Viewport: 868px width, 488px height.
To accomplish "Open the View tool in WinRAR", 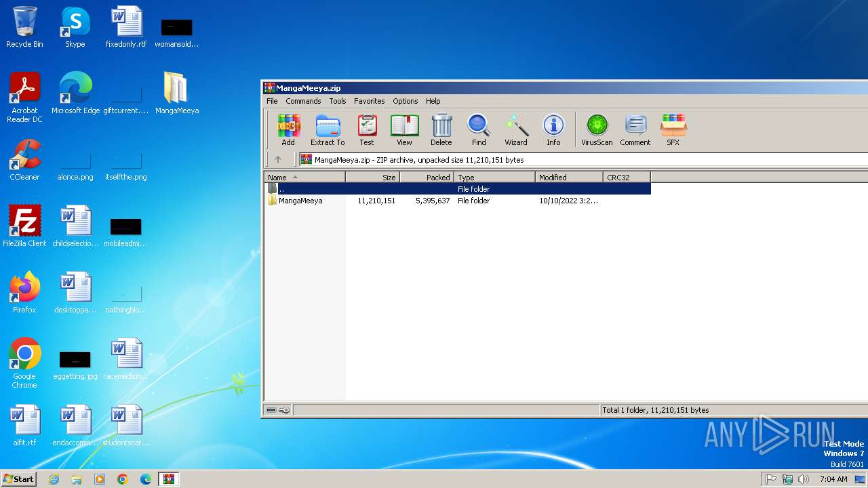I will (x=404, y=129).
